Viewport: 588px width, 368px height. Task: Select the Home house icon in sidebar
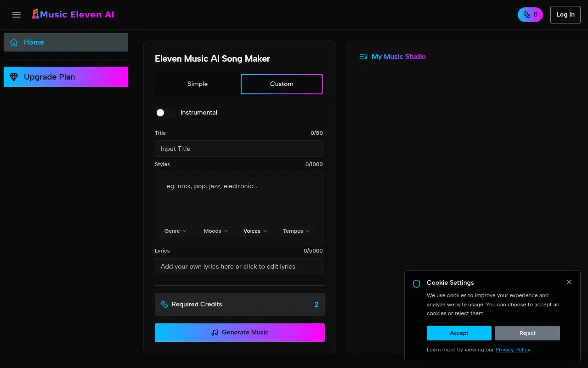13,42
